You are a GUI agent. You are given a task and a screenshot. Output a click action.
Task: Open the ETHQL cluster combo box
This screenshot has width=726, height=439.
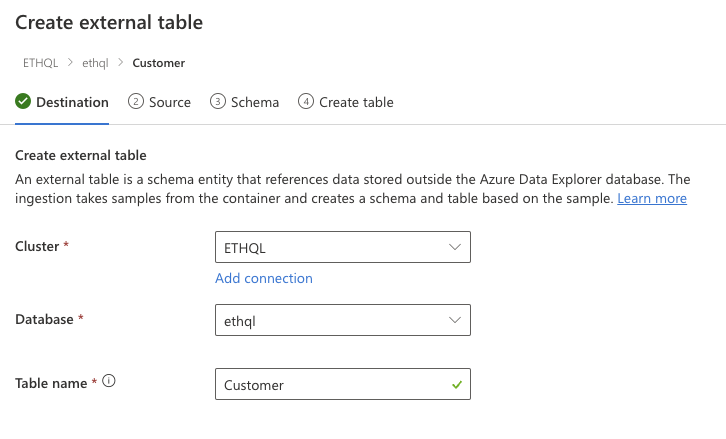click(x=330, y=246)
